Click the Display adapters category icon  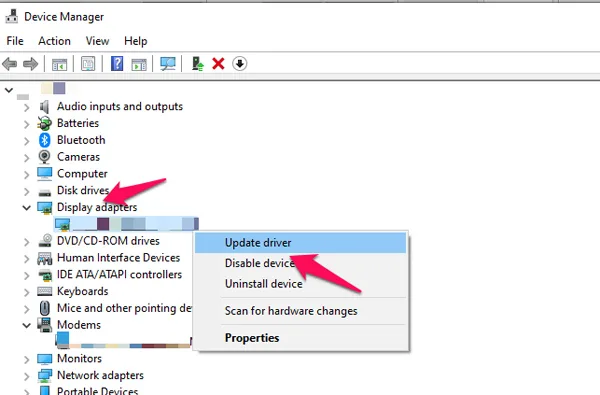coord(45,208)
